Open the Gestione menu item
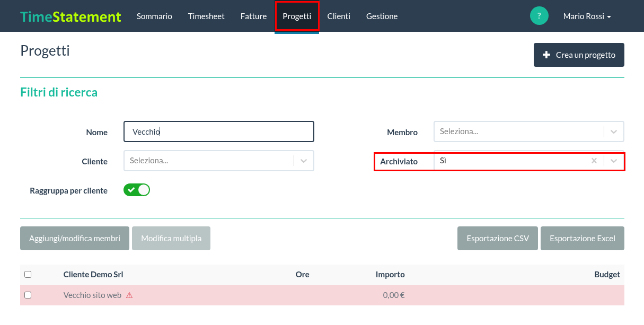The image size is (644, 325). (x=382, y=16)
